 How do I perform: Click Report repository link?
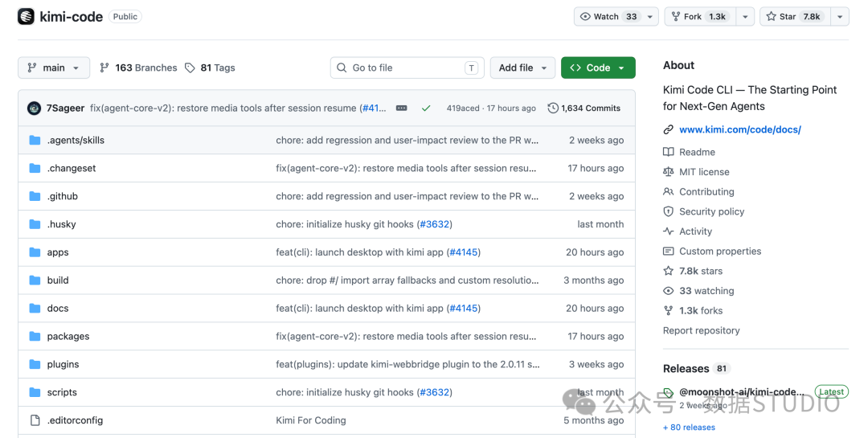pyautogui.click(x=701, y=330)
